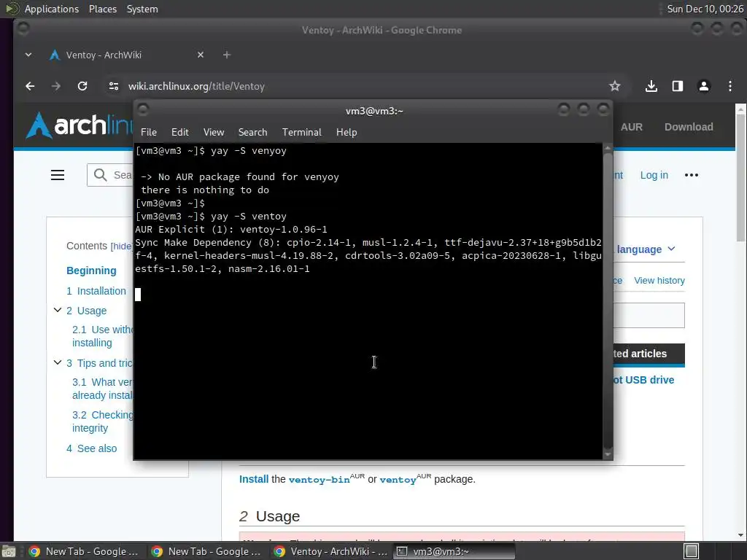747x560 pixels.
Task: Bookmark this page with the star icon
Action: tap(614, 86)
